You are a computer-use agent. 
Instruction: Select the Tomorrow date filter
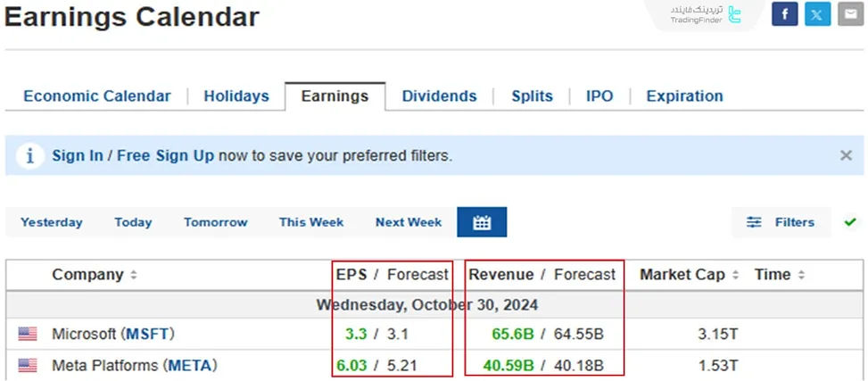click(216, 222)
